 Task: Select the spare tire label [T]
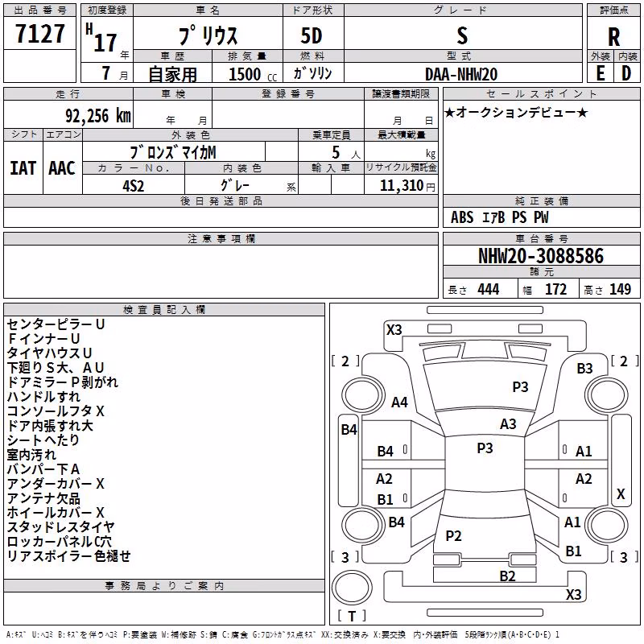[352, 616]
